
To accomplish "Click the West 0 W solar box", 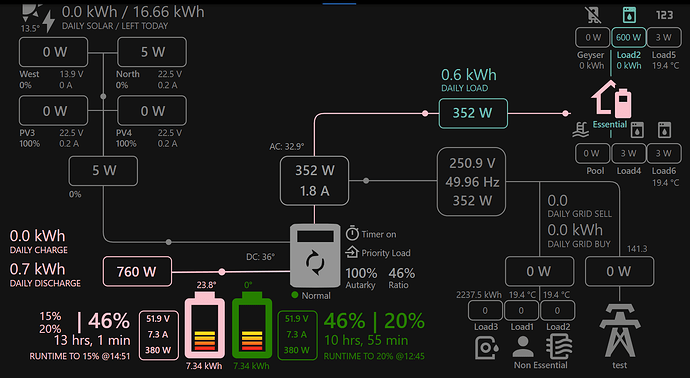I will click(x=53, y=52).
